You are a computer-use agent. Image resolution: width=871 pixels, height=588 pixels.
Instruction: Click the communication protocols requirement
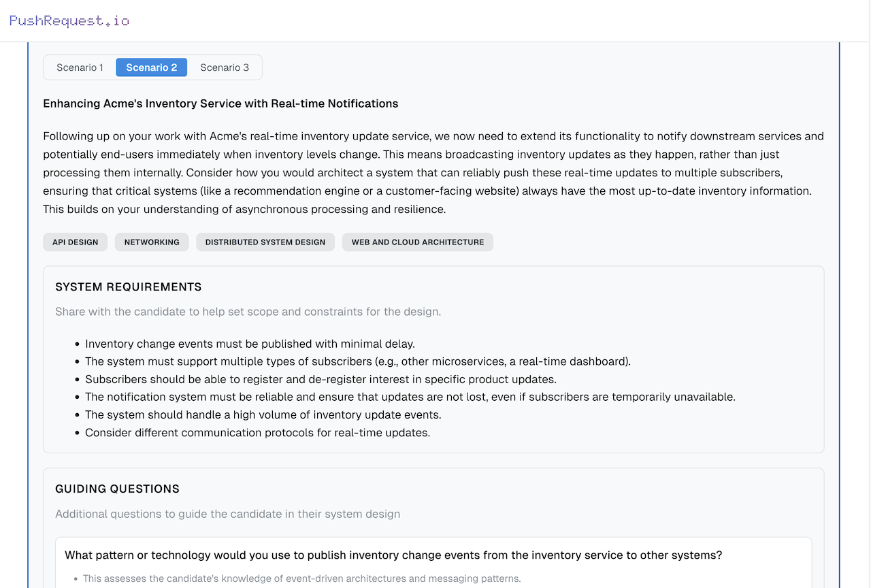[x=257, y=432]
